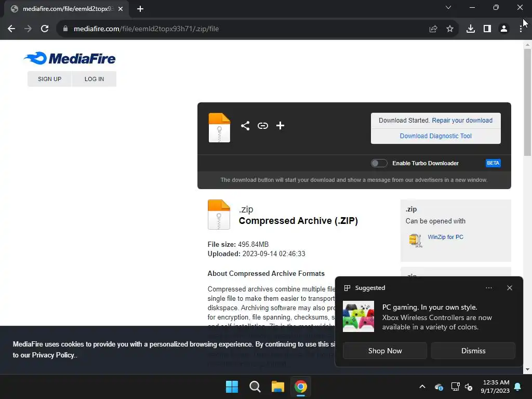The image size is (532, 399).
Task: Click the padlock site info icon
Action: tap(65, 29)
